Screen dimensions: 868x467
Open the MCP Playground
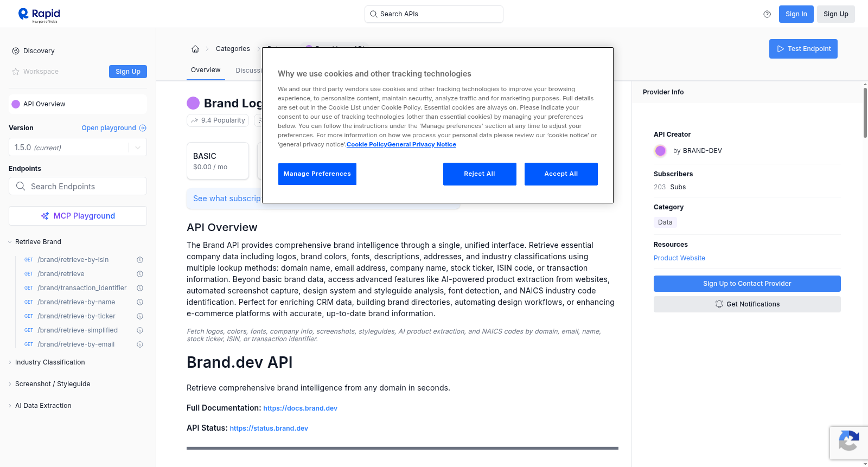pos(78,216)
